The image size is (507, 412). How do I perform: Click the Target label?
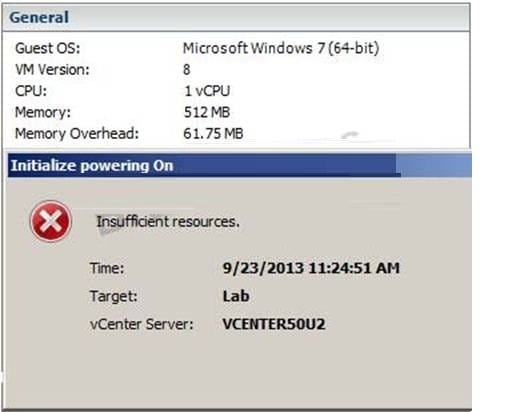pos(114,296)
